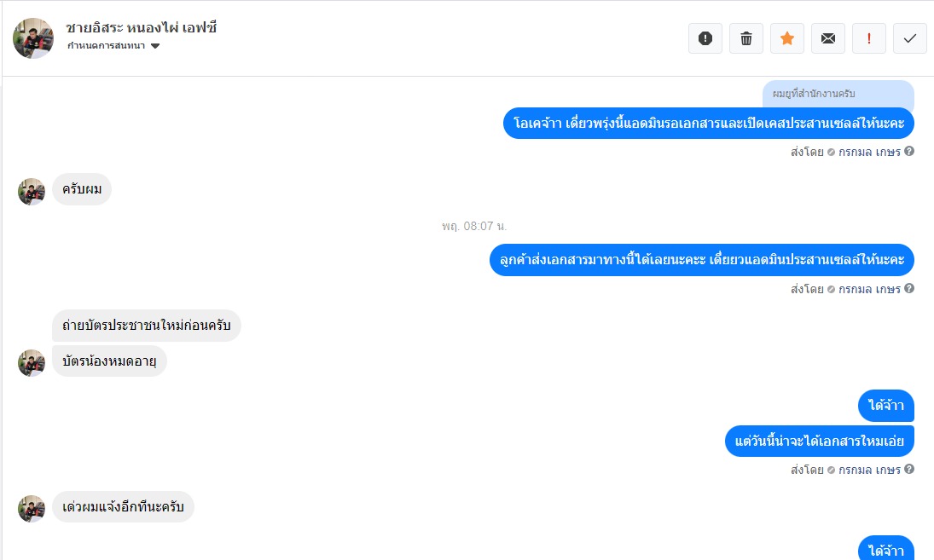Click sender avatar beside ครับผม message
934x560 pixels.
coord(32,192)
